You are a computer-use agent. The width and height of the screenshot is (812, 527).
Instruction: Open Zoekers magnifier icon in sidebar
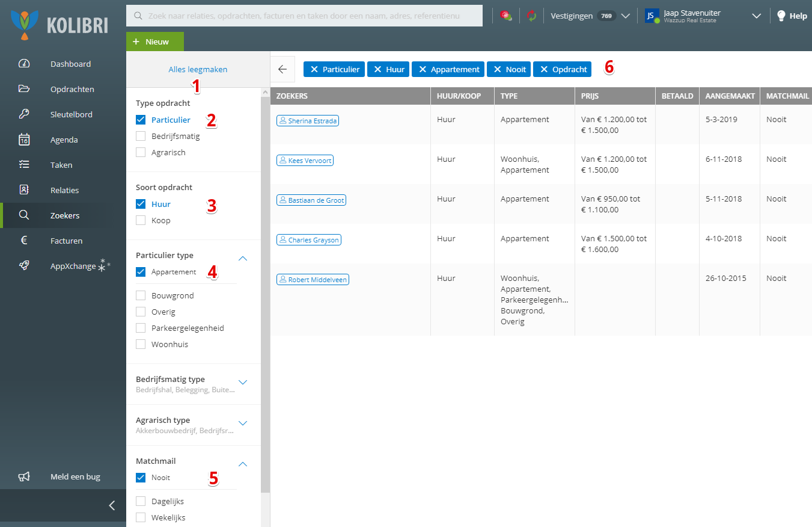point(24,215)
